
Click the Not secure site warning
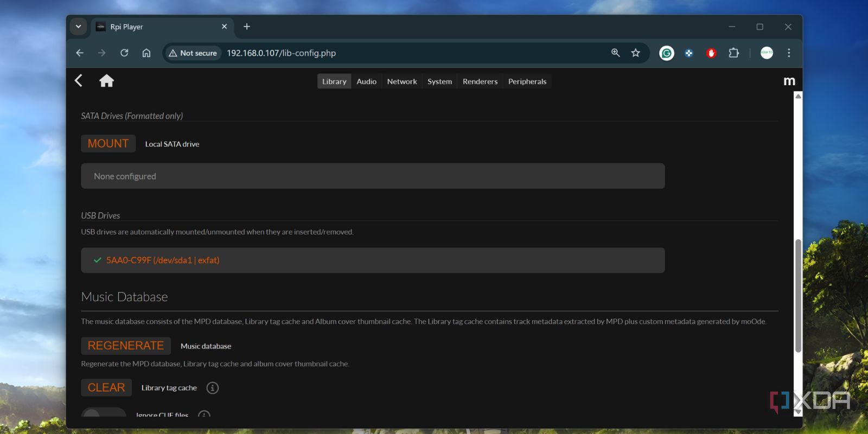193,53
